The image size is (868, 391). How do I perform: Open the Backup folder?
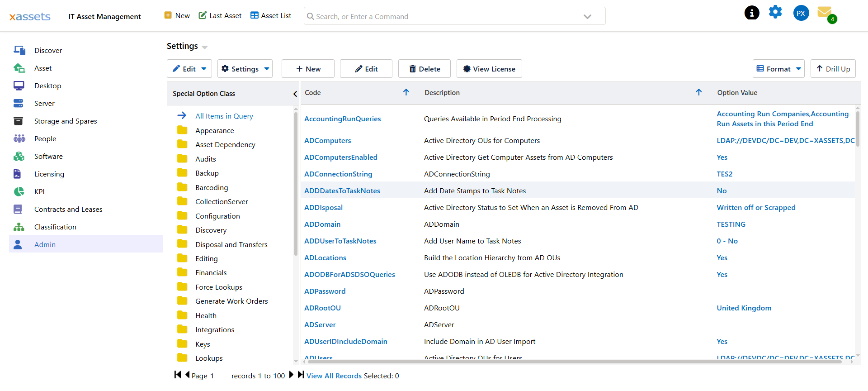(x=207, y=173)
